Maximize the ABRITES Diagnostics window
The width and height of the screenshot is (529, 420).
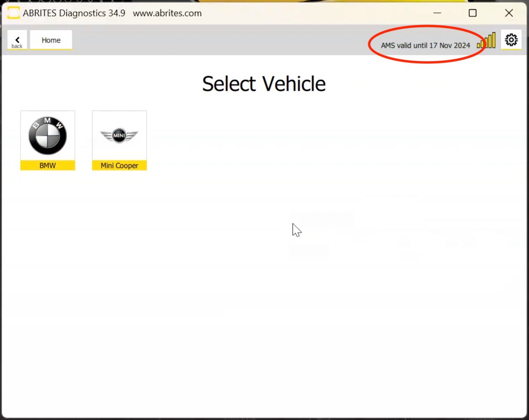click(472, 13)
